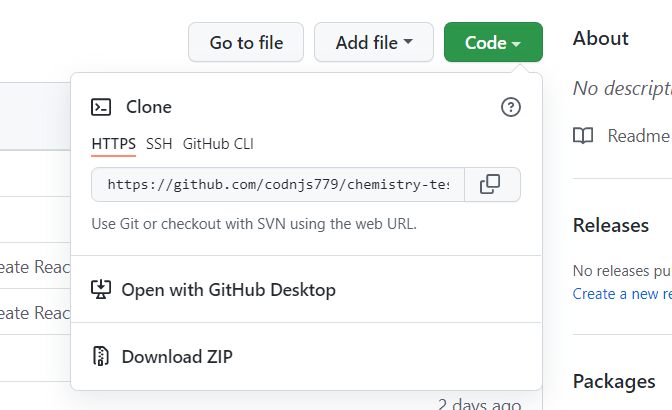Open the Readme link in About

(x=639, y=136)
